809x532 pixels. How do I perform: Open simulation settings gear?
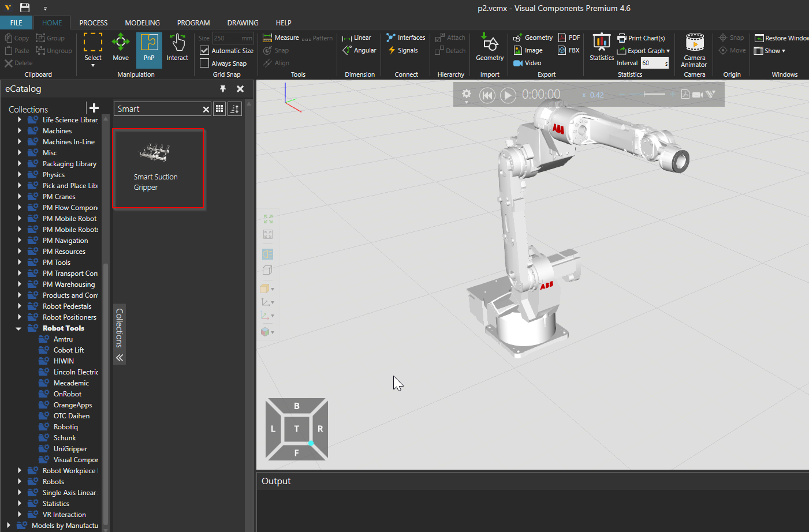pos(467,94)
